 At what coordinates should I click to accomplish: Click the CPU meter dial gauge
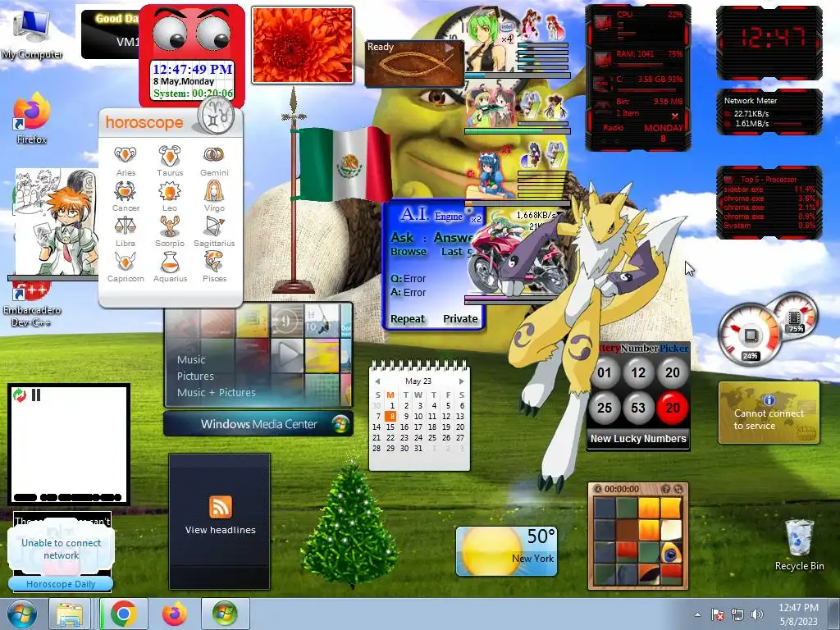tap(750, 336)
